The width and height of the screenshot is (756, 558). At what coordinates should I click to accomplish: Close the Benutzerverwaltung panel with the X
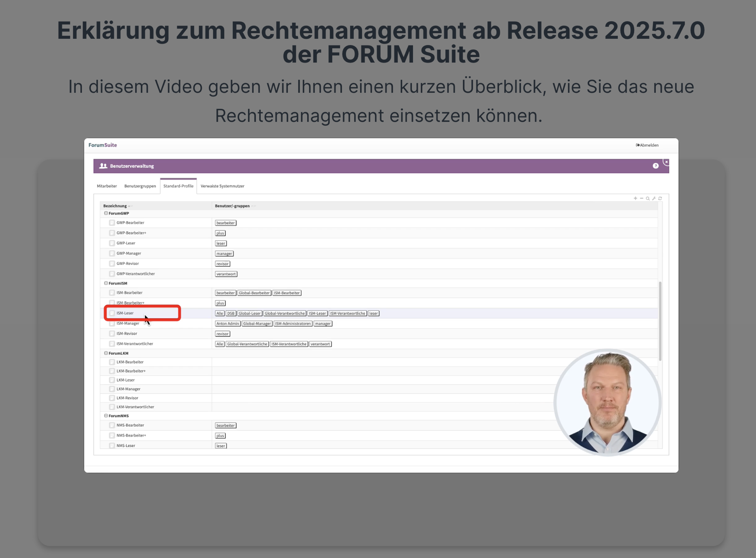pyautogui.click(x=666, y=162)
